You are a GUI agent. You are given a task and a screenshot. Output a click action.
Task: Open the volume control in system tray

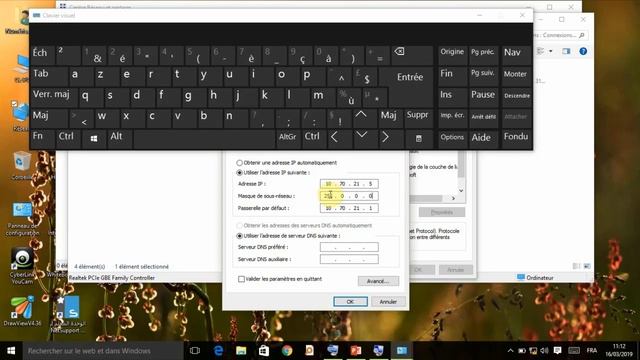point(544,351)
